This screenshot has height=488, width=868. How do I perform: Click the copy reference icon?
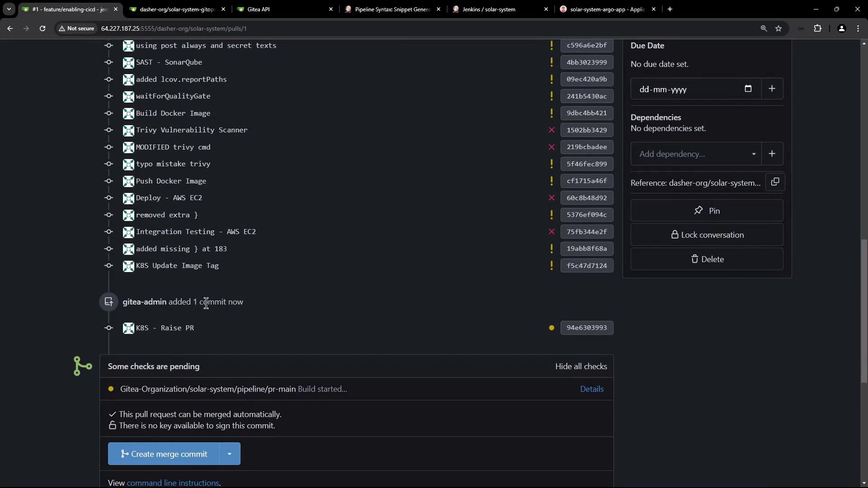[775, 182]
